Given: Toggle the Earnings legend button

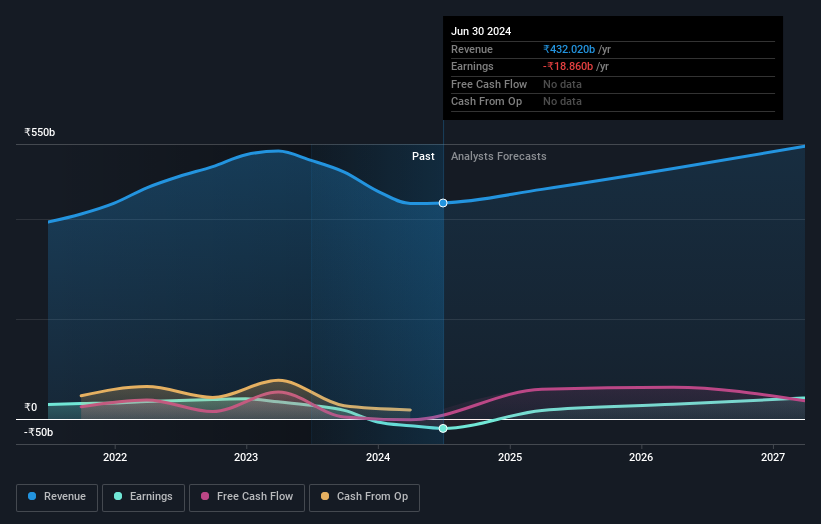Looking at the screenshot, I should 143,497.
